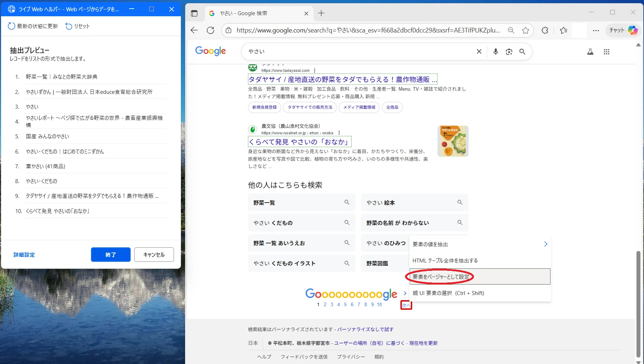Image resolution: width=644 pixels, height=364 pixels.
Task: Select preview row 国産 みんなのやさい
Action: (x=91, y=136)
